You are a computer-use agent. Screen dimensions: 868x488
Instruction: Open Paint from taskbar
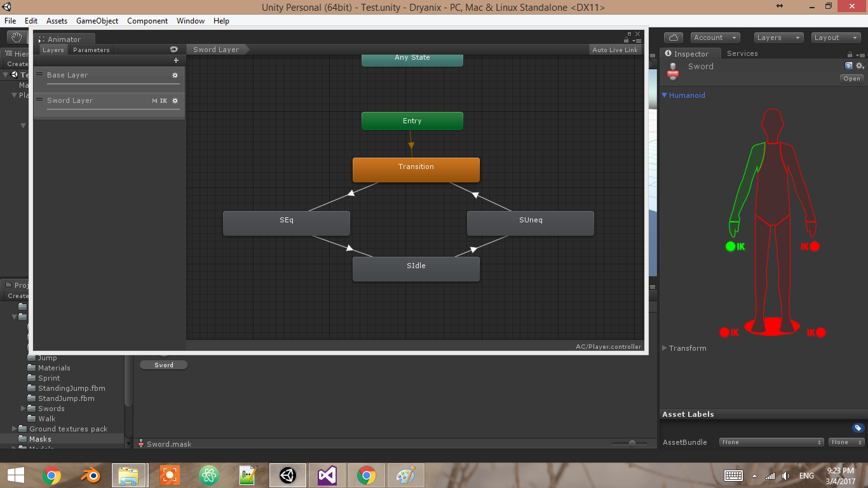point(405,475)
